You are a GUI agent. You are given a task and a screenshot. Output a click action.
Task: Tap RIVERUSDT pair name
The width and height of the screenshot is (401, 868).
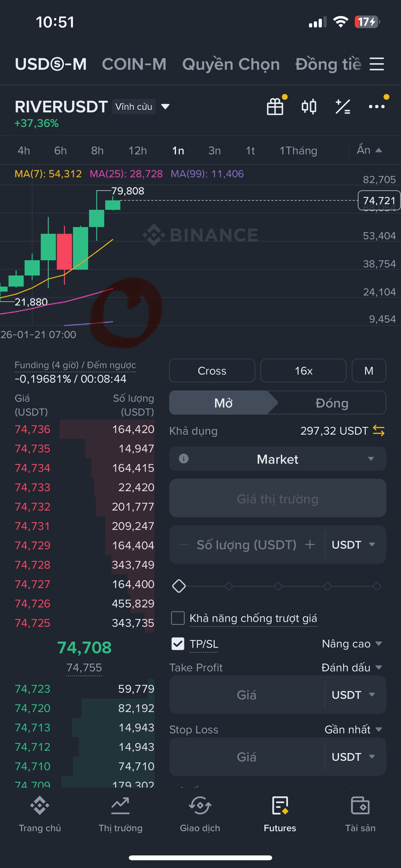coord(61,107)
